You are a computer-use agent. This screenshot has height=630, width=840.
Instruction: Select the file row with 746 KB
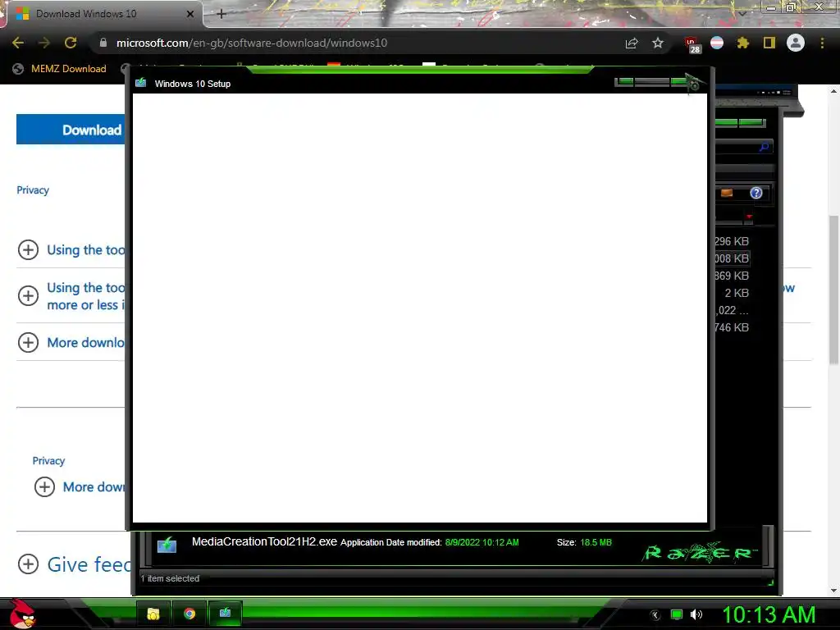point(732,327)
